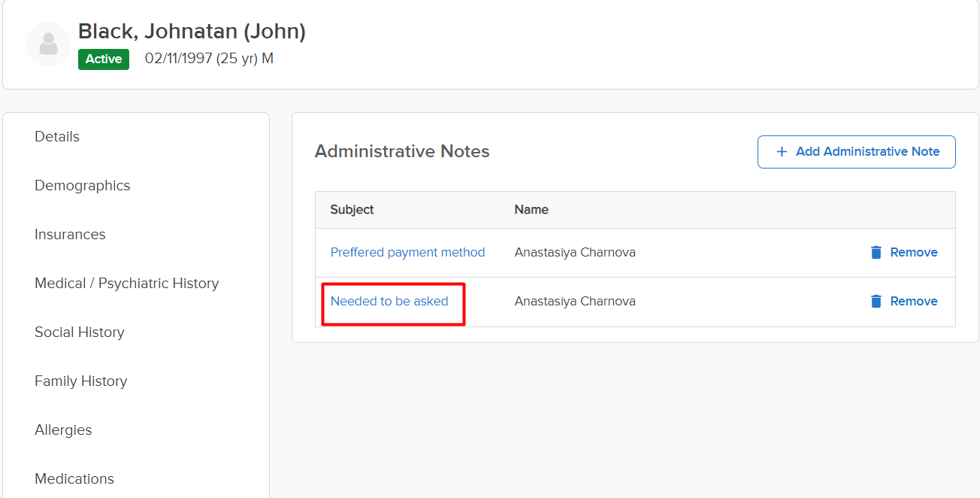
Task: Select Medical / Psychiatric History
Action: tap(127, 284)
